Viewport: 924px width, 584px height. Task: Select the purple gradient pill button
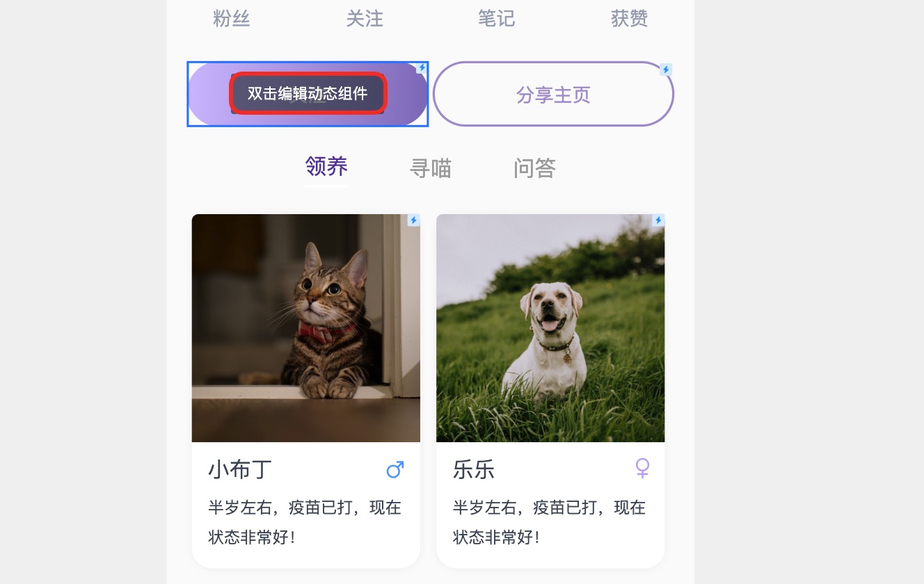pyautogui.click(x=308, y=94)
